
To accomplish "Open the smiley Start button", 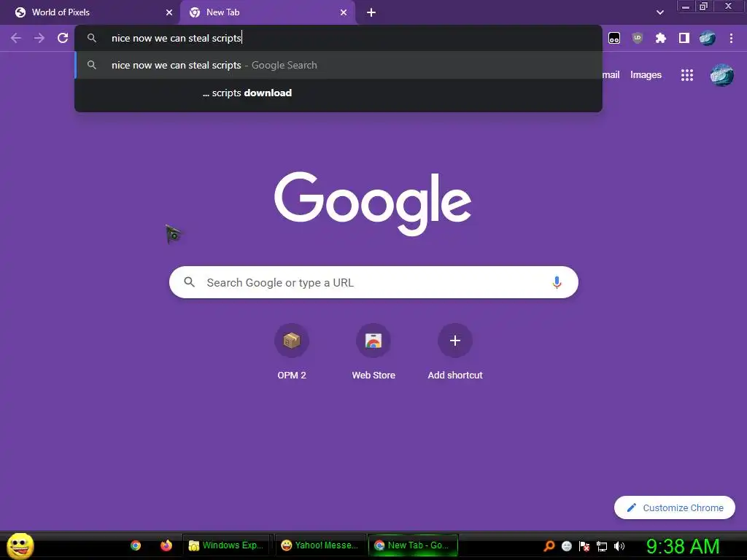I will pos(20,545).
